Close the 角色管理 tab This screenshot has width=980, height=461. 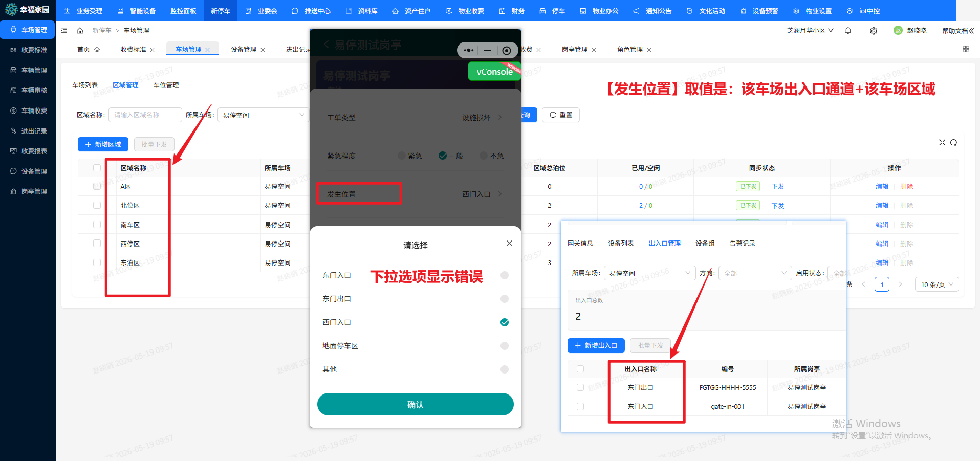[x=649, y=50]
